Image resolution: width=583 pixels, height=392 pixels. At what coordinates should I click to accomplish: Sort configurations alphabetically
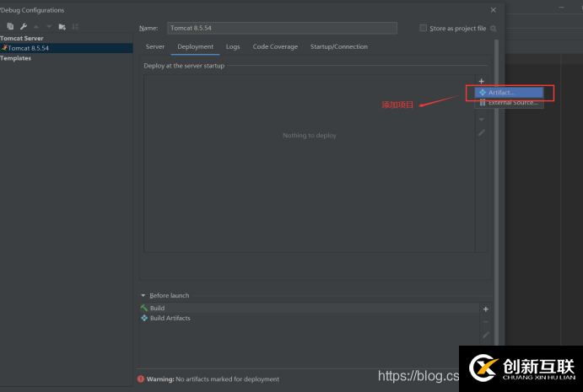point(75,26)
